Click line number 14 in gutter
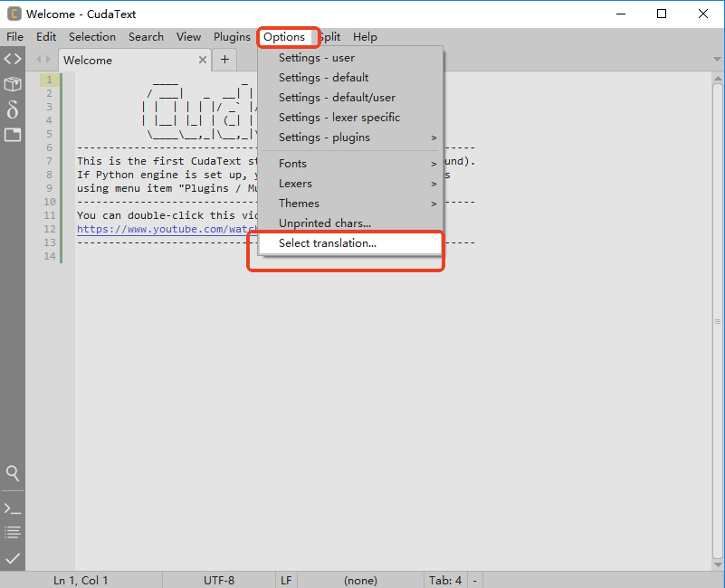The height and width of the screenshot is (588, 725). point(50,257)
